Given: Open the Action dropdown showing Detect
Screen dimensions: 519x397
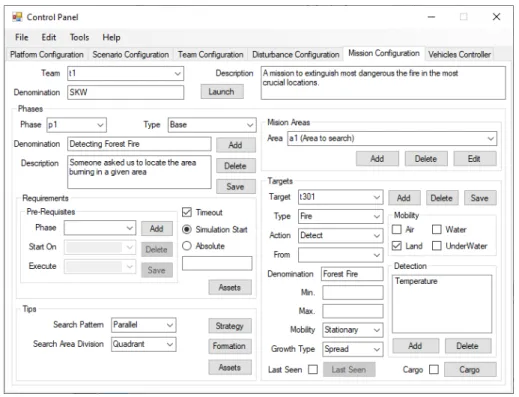Looking at the screenshot, I should tap(341, 236).
